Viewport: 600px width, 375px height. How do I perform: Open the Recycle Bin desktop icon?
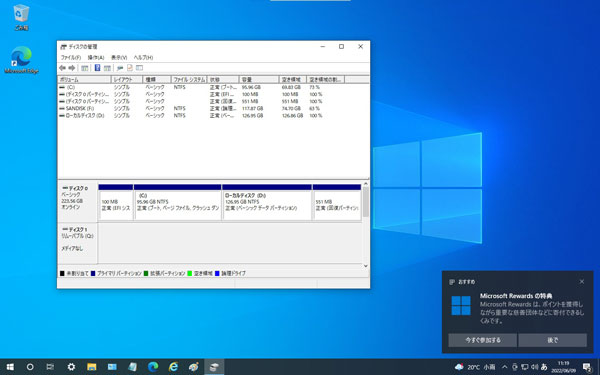pos(21,17)
